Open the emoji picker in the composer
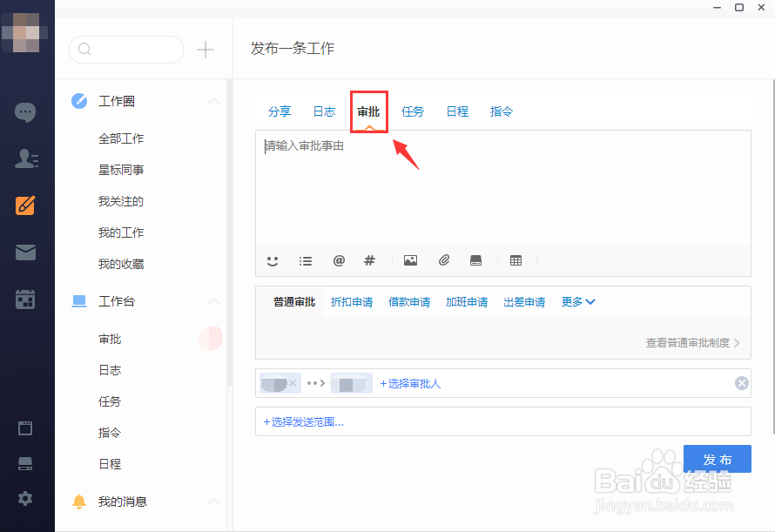The height and width of the screenshot is (532, 775). click(273, 260)
